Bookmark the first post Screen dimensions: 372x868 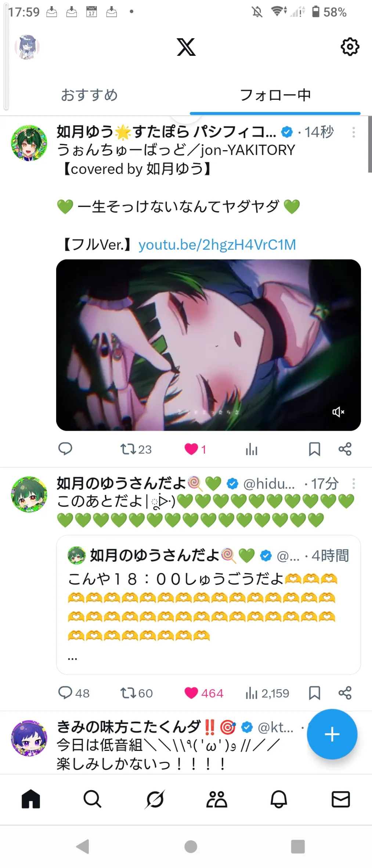point(314,449)
